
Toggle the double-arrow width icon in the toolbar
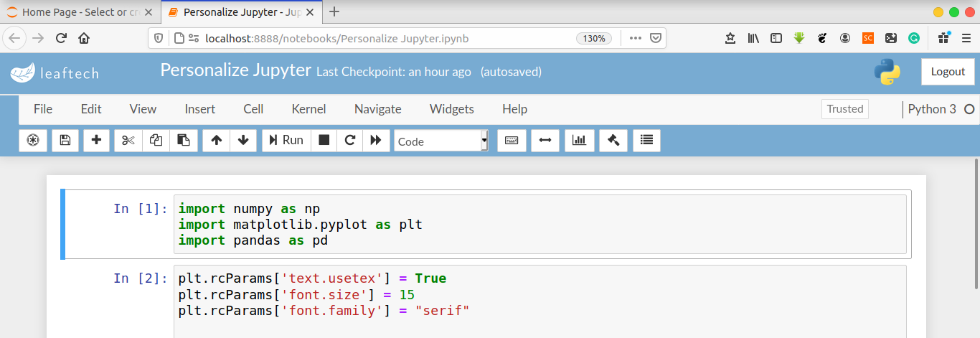click(x=545, y=141)
